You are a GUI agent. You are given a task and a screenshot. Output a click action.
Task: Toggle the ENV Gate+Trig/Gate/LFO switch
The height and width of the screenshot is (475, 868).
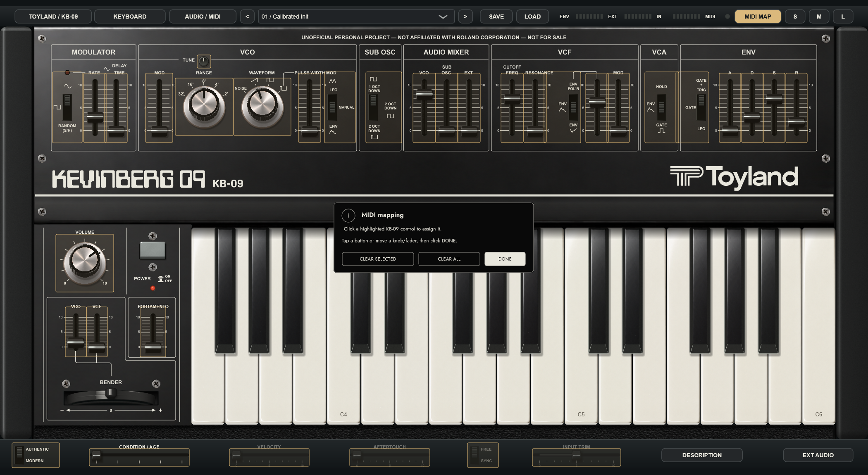(701, 107)
